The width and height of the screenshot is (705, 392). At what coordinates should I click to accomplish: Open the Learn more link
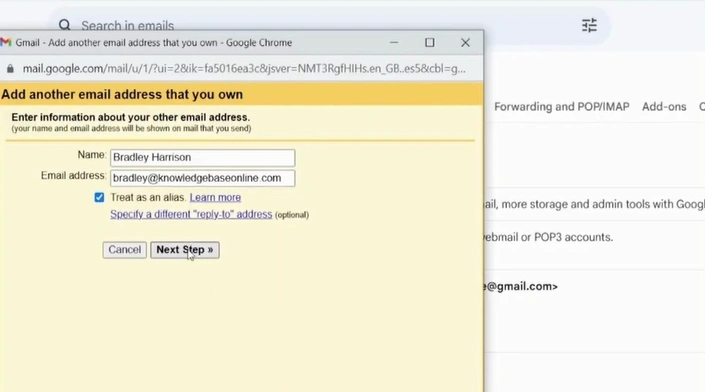coord(215,197)
